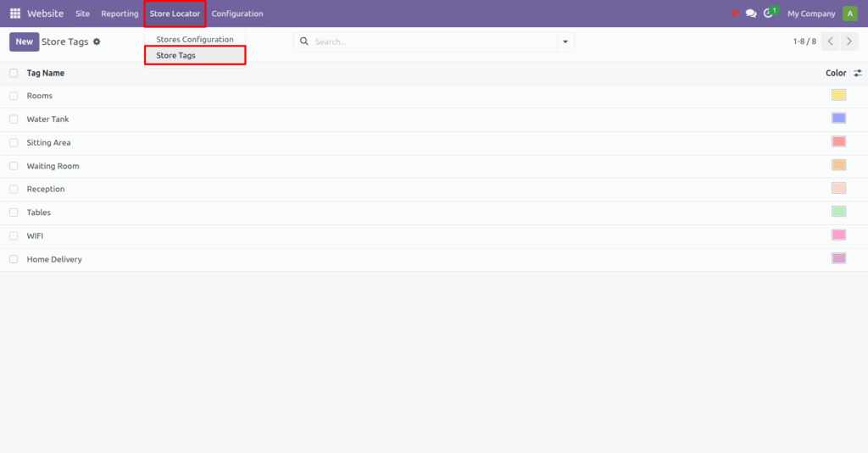This screenshot has width=868, height=453.
Task: Click the Store Tags settings gear icon
Action: tap(97, 41)
